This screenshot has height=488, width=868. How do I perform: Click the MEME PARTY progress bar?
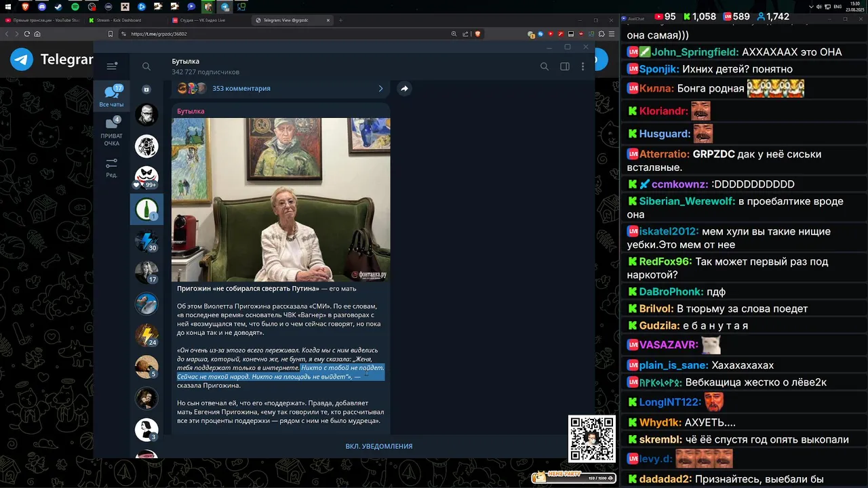pyautogui.click(x=574, y=477)
